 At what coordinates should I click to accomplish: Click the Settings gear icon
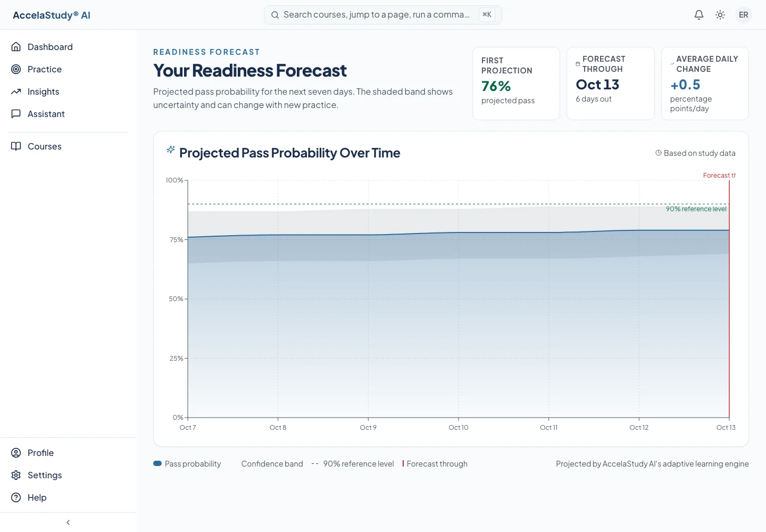coord(16,475)
